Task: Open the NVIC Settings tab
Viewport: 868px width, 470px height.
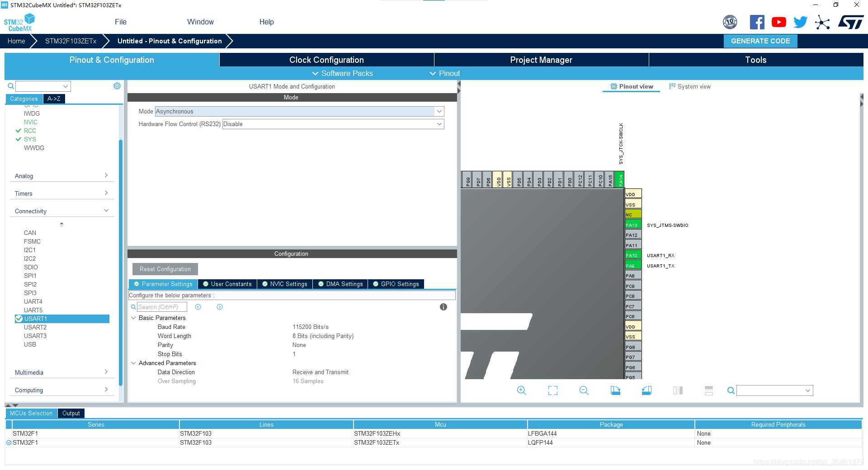Action: coord(285,284)
